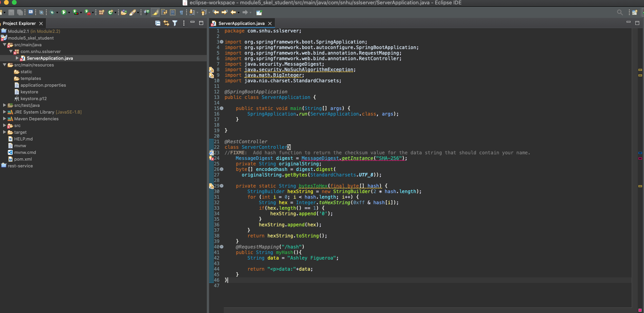Toggle Skip All Breakpoints
The width and height of the screenshot is (644, 313).
click(x=41, y=12)
